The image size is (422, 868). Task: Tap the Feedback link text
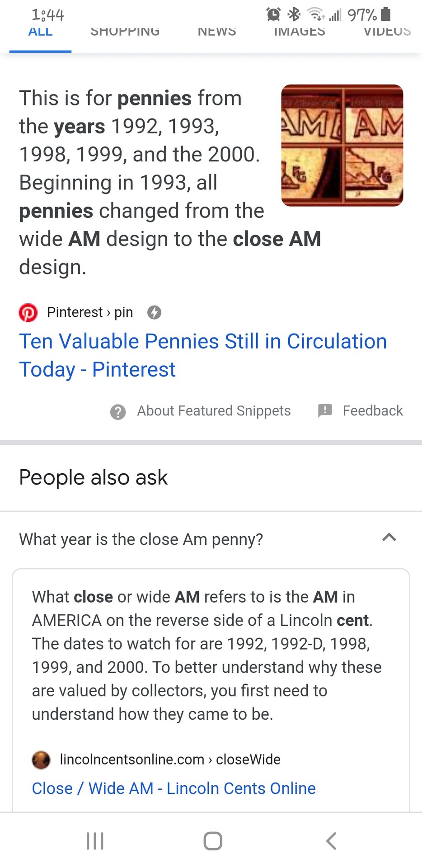[x=372, y=410]
